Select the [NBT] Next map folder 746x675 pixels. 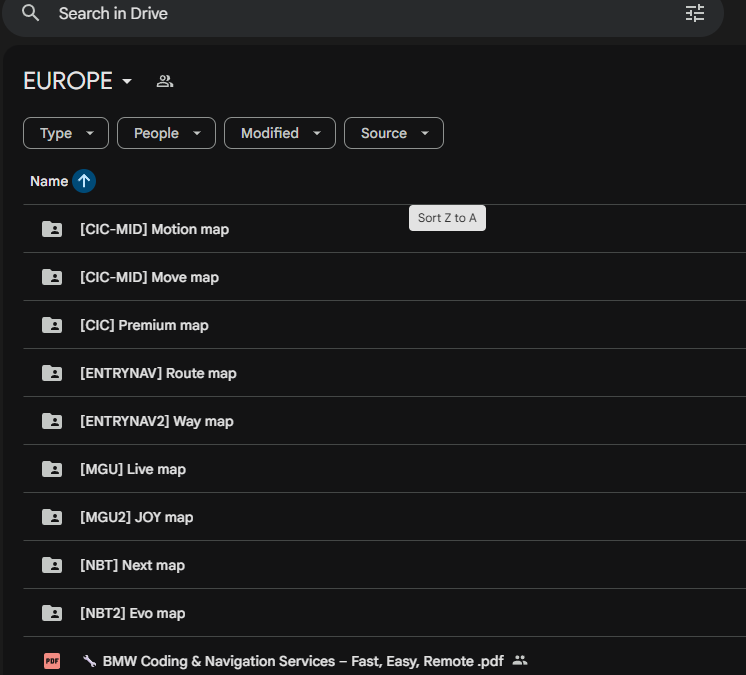[x=132, y=565]
